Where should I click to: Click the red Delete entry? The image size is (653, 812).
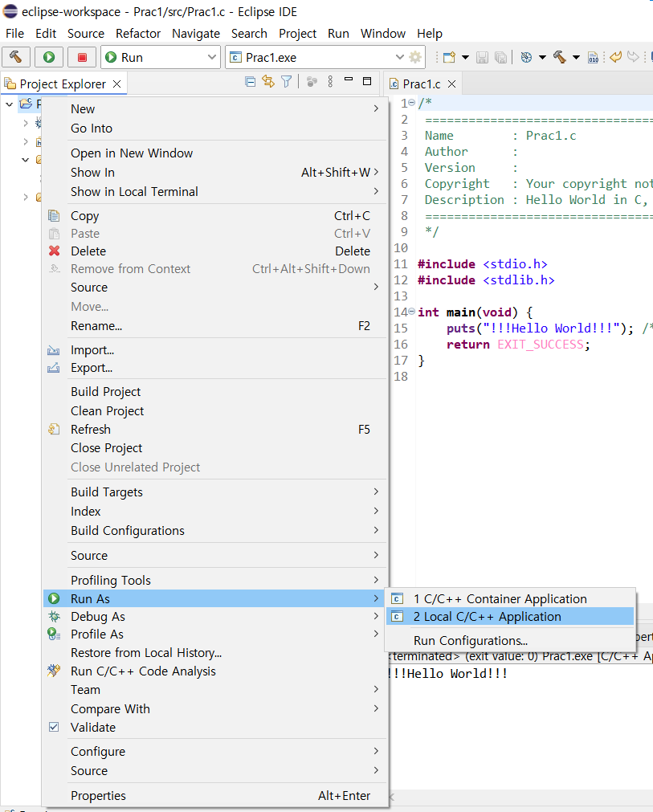pyautogui.click(x=215, y=251)
